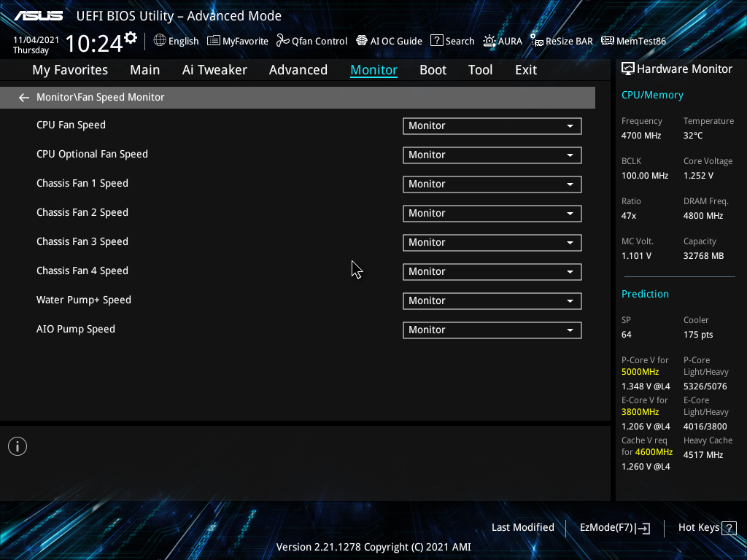Select the Water Pump+ Speed label
Screen dimensions: 747x560
pyautogui.click(x=84, y=300)
